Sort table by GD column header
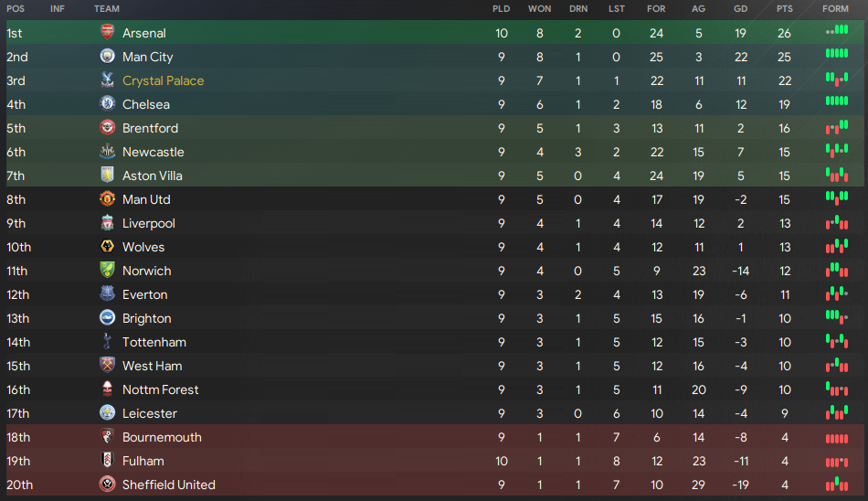 (x=741, y=9)
